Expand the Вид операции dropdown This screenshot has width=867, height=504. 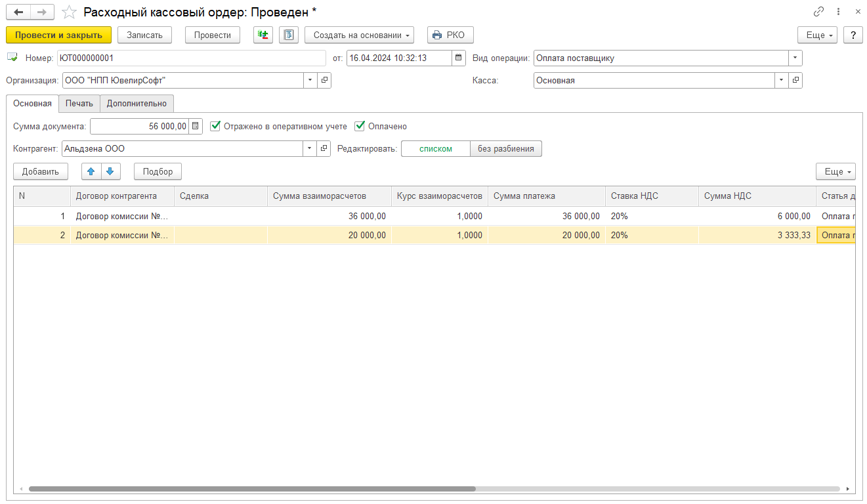(x=795, y=58)
